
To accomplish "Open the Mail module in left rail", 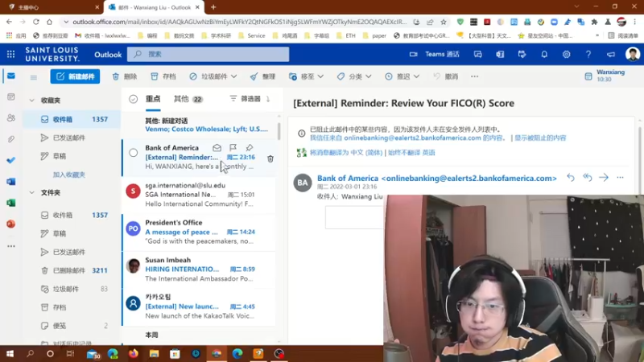I will pos(11,76).
